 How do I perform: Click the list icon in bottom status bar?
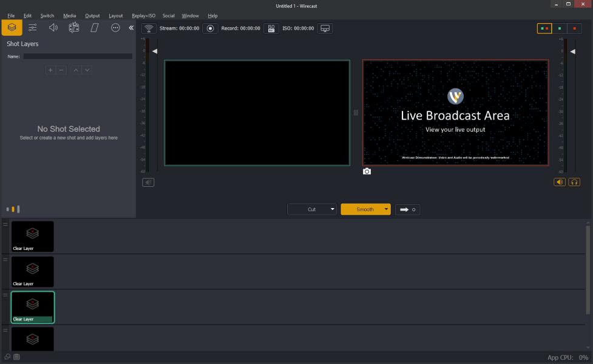pos(16,357)
